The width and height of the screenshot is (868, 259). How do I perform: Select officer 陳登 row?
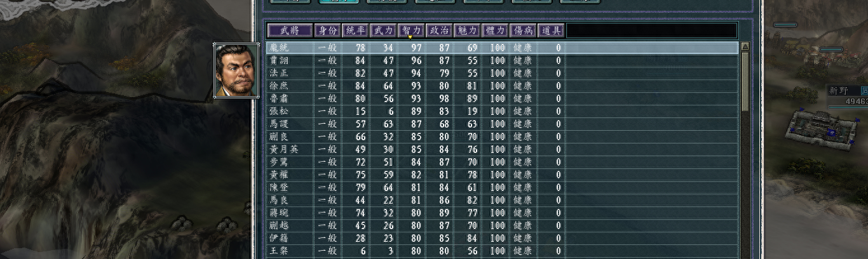pos(502,187)
